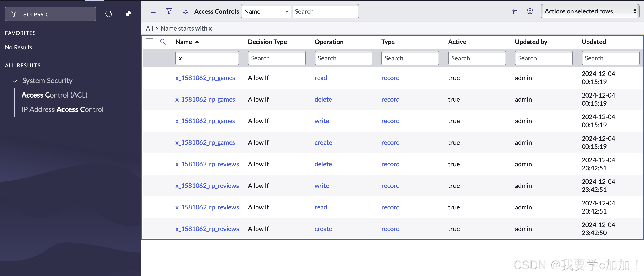The width and height of the screenshot is (644, 276).
Task: Open the list personalization gear icon
Action: tap(530, 11)
